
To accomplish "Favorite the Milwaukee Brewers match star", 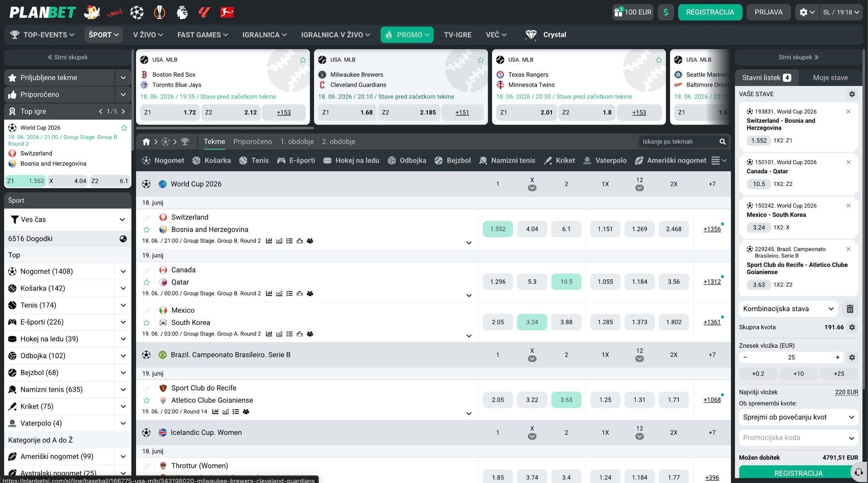I will pyautogui.click(x=481, y=60).
